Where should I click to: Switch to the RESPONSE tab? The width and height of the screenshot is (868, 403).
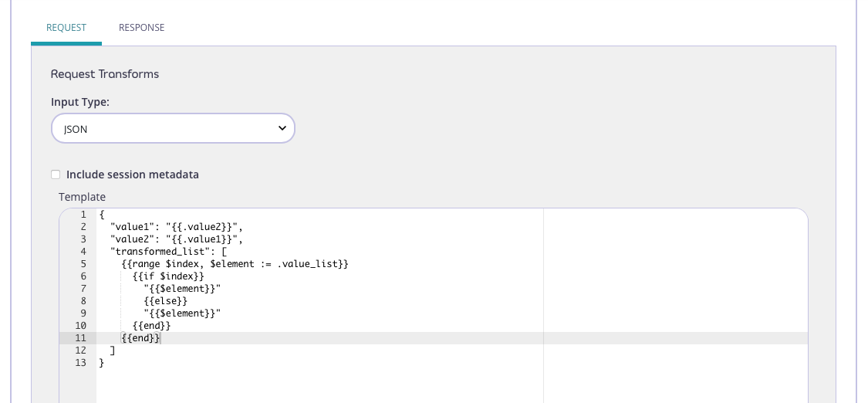click(x=141, y=28)
